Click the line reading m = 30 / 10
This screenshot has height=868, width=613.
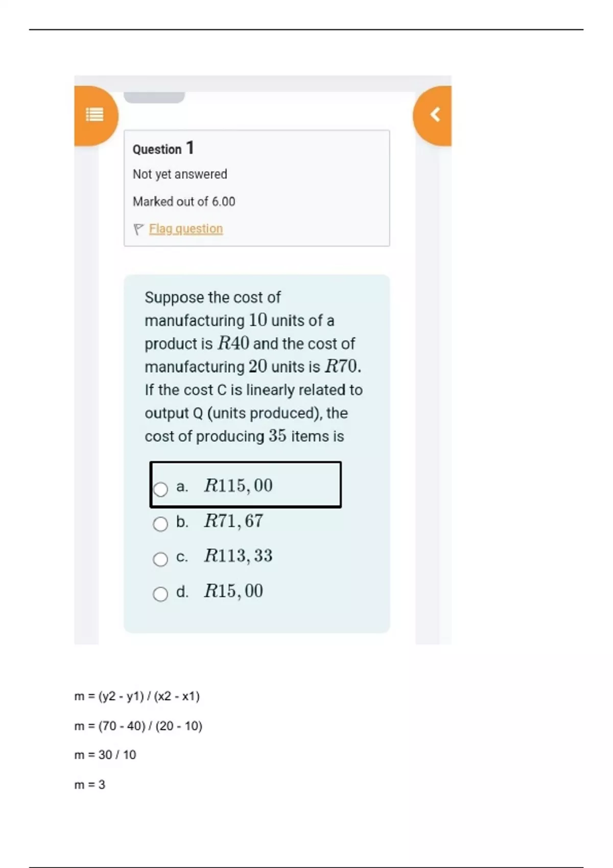pyautogui.click(x=105, y=755)
